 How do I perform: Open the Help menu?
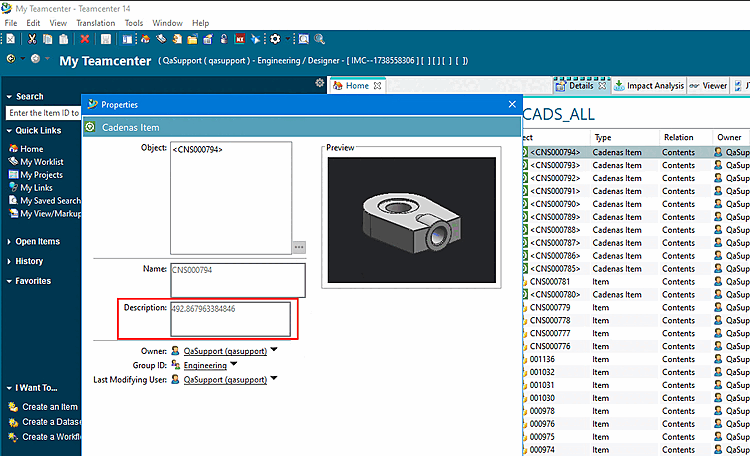[x=200, y=23]
